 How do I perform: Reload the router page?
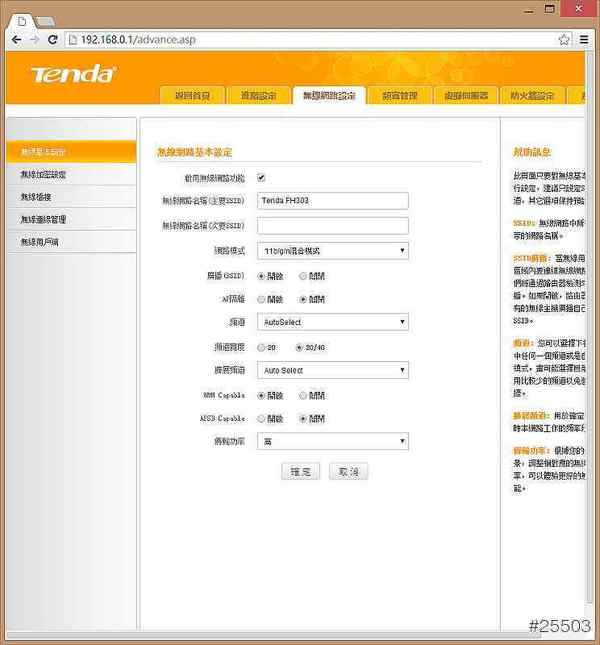click(54, 39)
